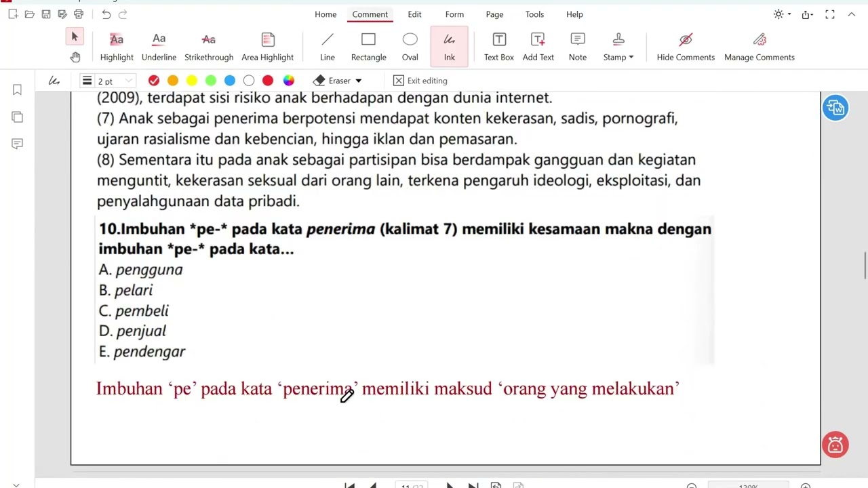The image size is (868, 488).
Task: Click answer option 'E. pendengar'
Action: click(x=142, y=352)
